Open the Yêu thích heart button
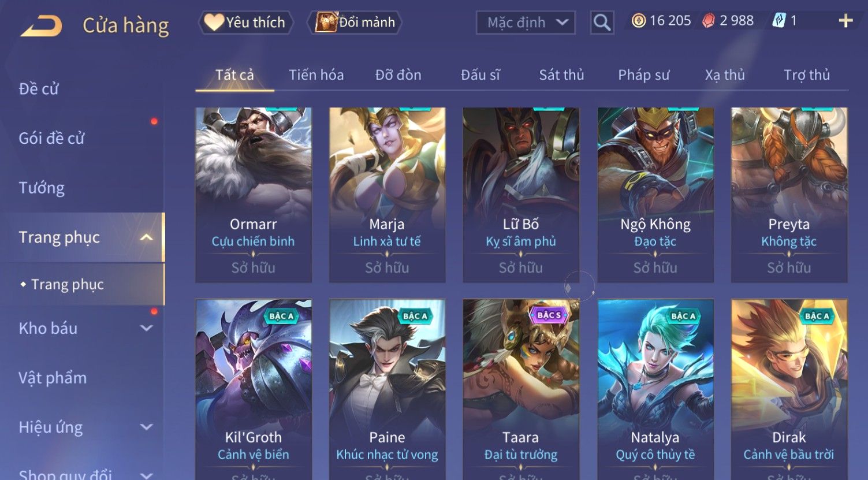 [245, 23]
